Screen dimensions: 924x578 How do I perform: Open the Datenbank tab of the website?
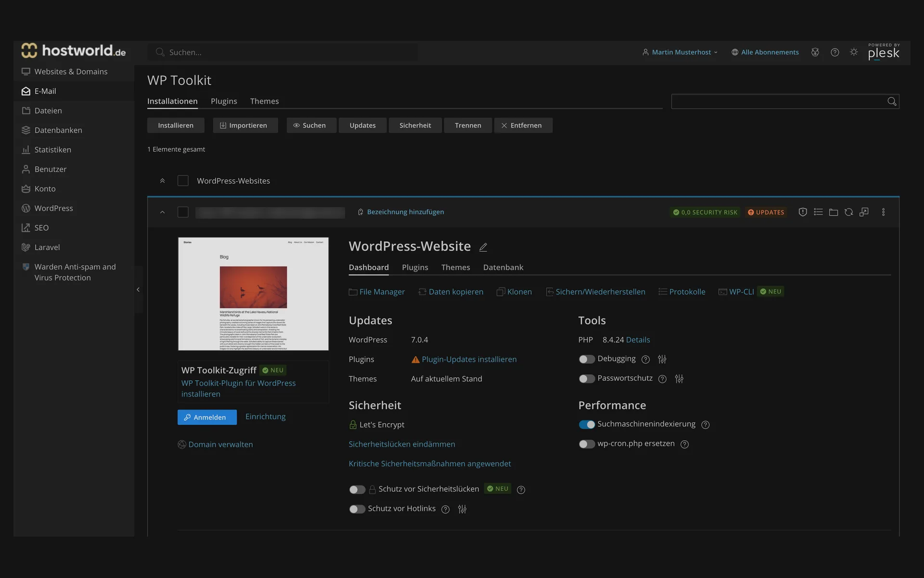pyautogui.click(x=503, y=267)
